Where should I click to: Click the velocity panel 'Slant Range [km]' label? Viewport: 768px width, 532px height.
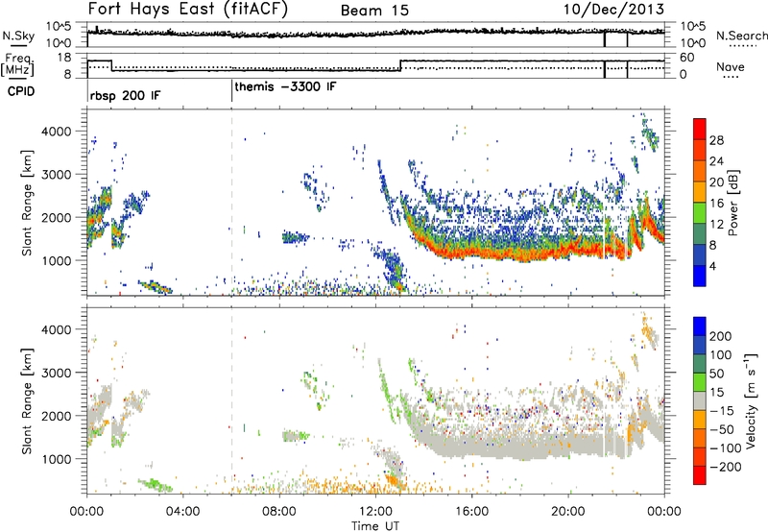pos(27,400)
